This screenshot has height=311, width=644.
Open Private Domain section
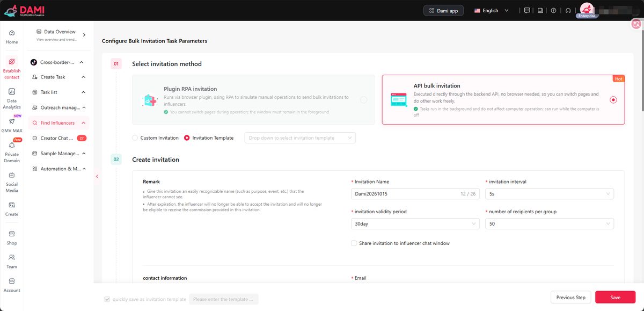point(12,151)
